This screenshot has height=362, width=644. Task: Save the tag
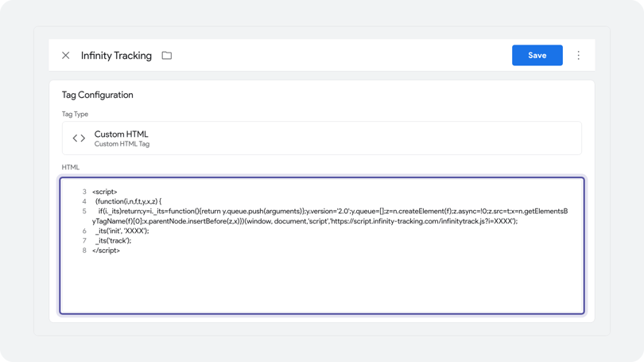[537, 56]
